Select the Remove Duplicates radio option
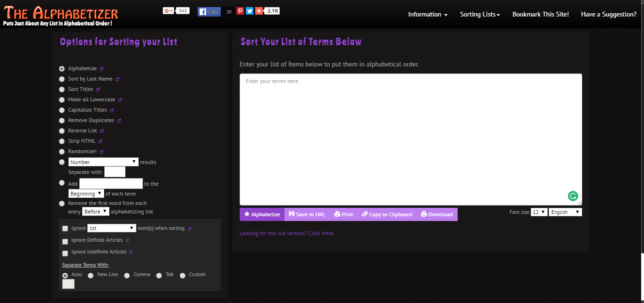 (62, 121)
